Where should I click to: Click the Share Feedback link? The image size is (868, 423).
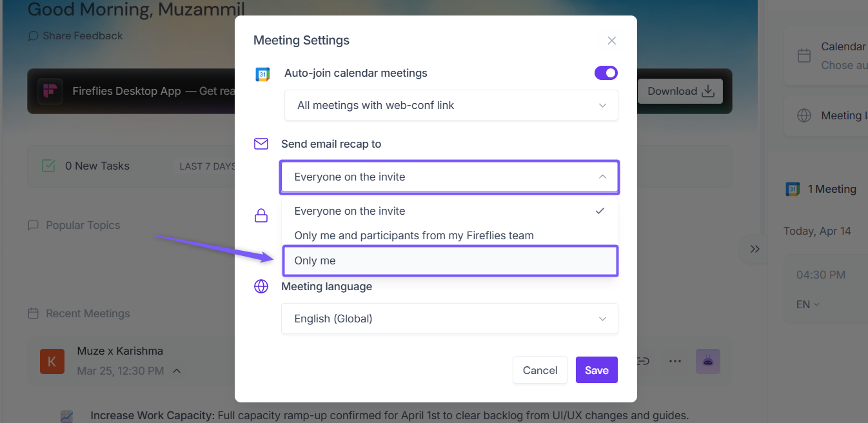pos(75,35)
